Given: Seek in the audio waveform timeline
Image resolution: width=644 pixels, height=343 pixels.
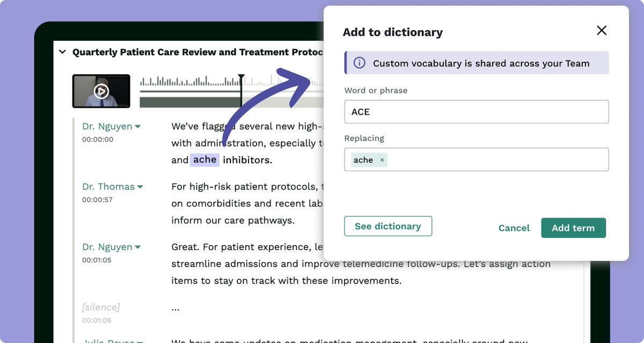Looking at the screenshot, I should (231, 92).
